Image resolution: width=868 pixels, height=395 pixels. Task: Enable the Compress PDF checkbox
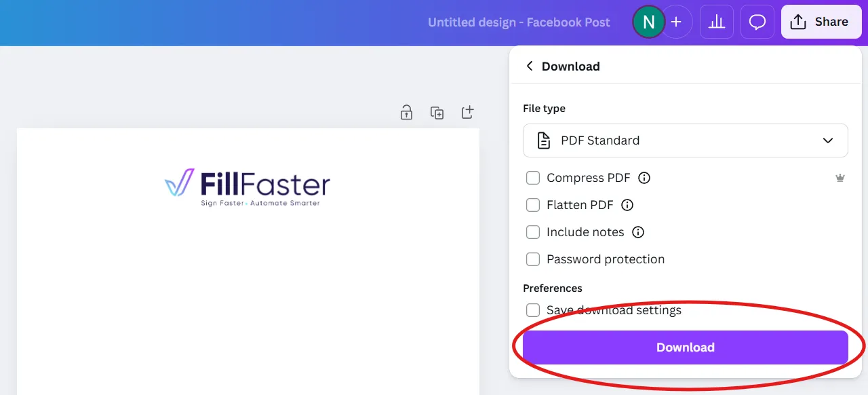533,177
